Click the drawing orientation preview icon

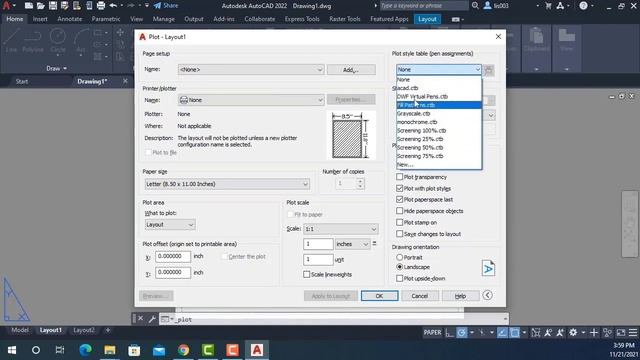click(488, 268)
